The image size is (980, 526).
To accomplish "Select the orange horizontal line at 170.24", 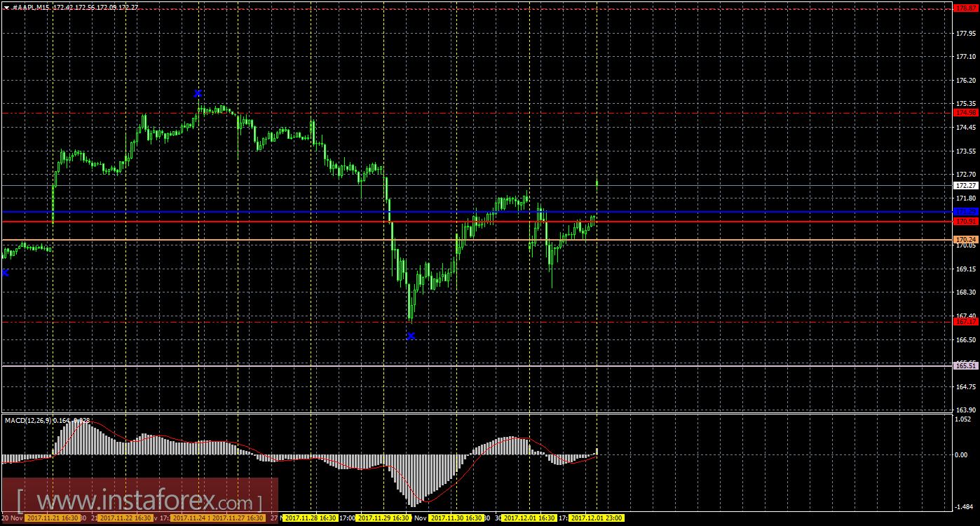I will coord(477,240).
